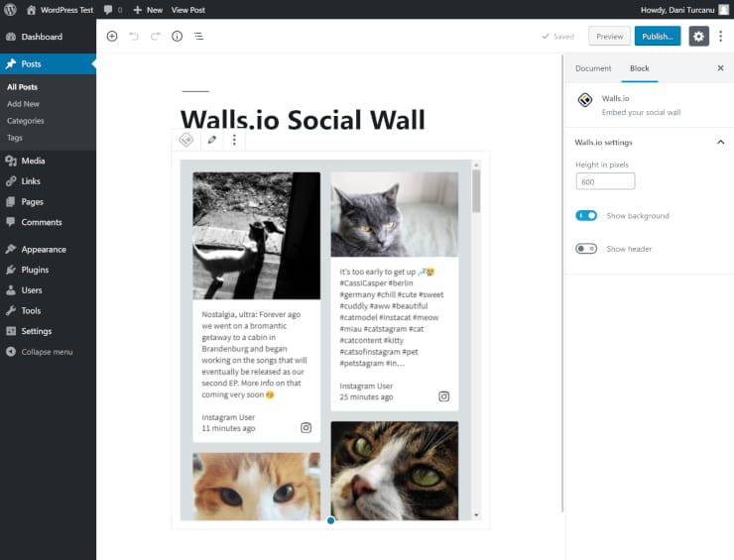
Task: Click Walls.io icon in Block panel
Action: point(585,100)
